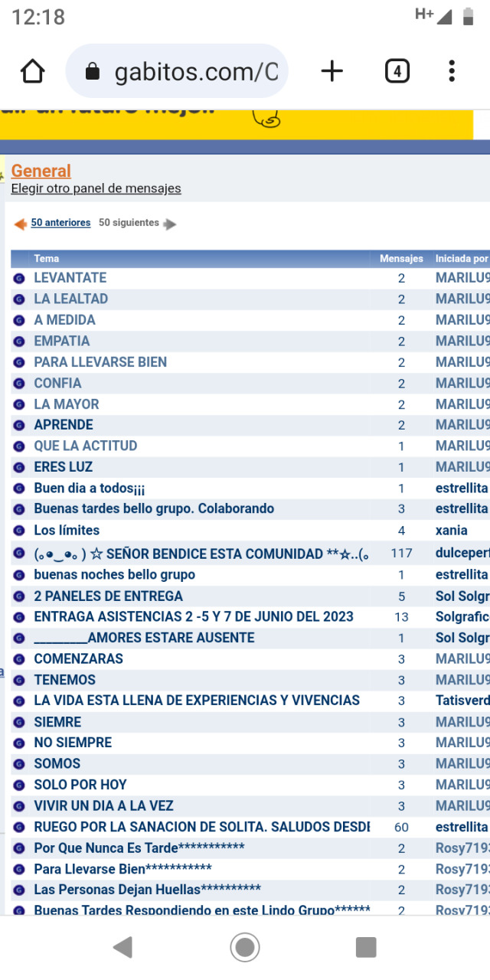Open ENTRAGA ASISTENCIAS JUNIO DEL 2023 topic

click(x=194, y=616)
